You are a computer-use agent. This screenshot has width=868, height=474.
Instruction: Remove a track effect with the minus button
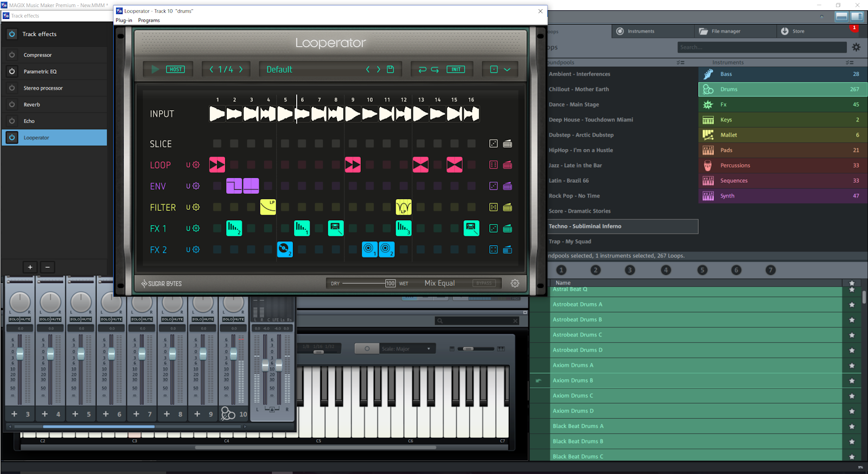coord(47,267)
